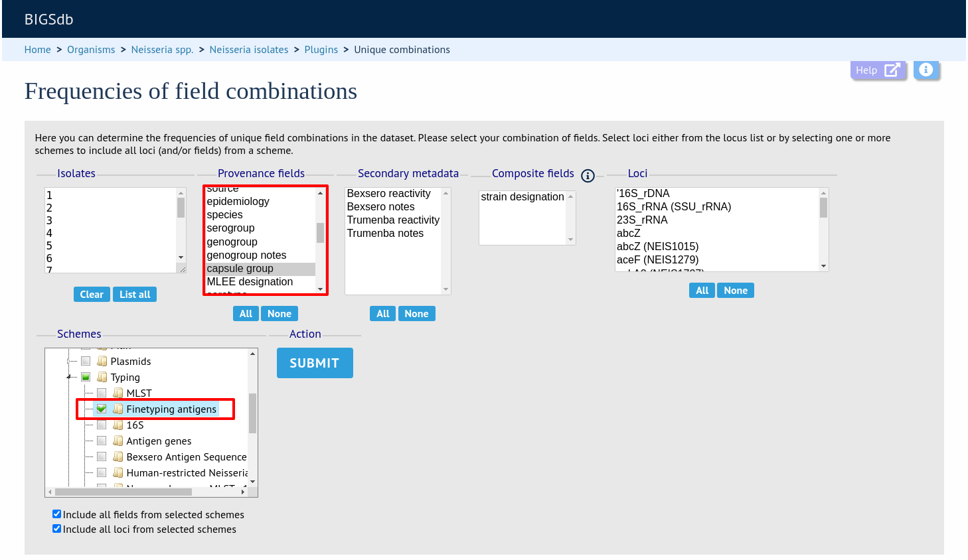Click the 16S scheme folder icon
Viewport: 968px width, 560px height.
(118, 425)
